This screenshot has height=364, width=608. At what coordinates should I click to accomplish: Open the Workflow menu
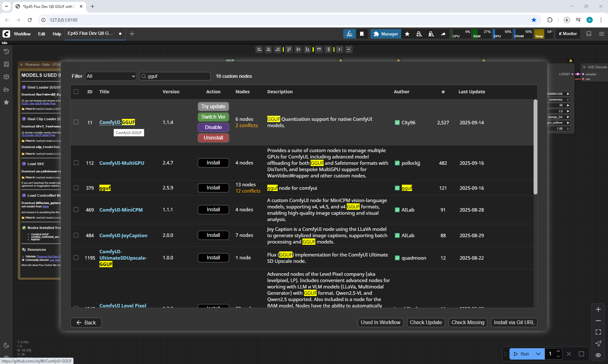pyautogui.click(x=22, y=34)
